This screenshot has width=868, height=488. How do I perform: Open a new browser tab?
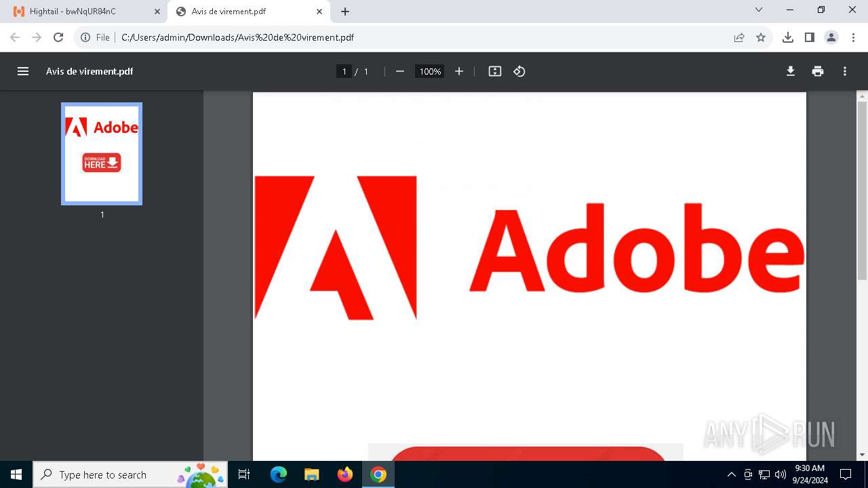click(345, 12)
